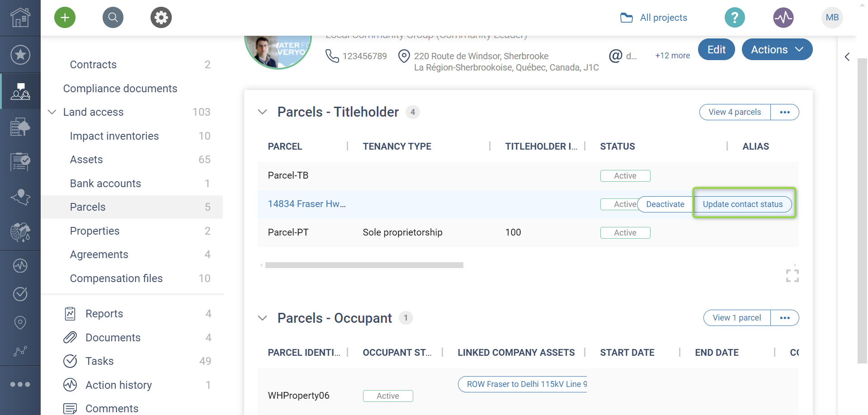Click the Update contact status button
Image resolution: width=868 pixels, height=415 pixels.
pyautogui.click(x=742, y=204)
